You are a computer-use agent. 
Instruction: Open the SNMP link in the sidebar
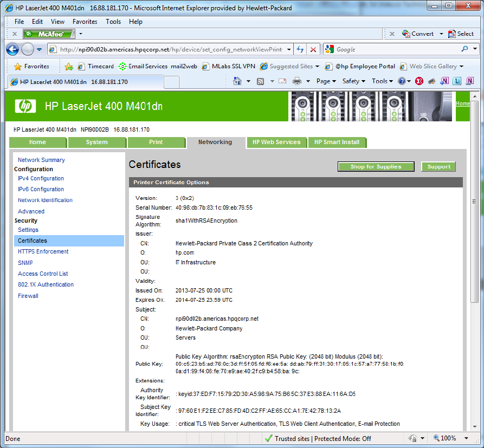[25, 263]
